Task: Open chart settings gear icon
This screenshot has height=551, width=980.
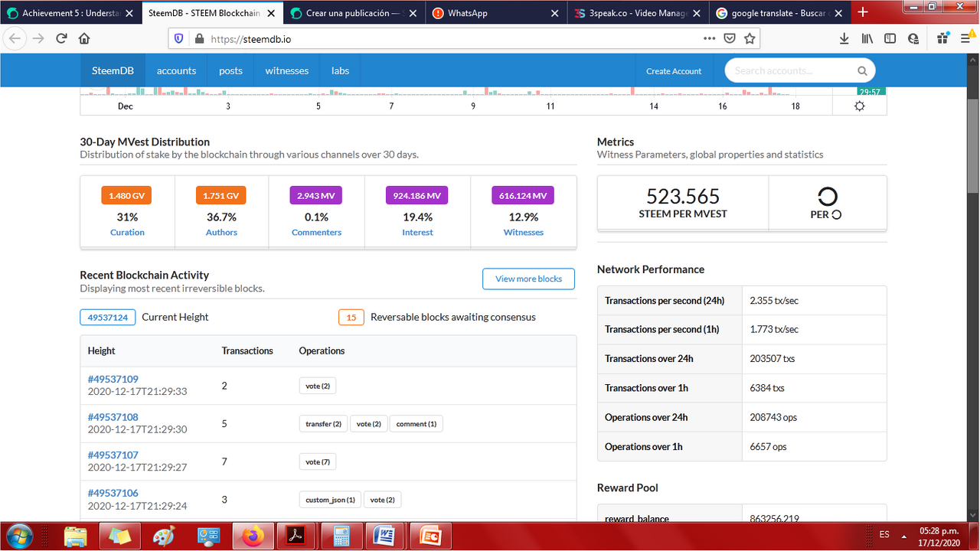Action: click(859, 106)
